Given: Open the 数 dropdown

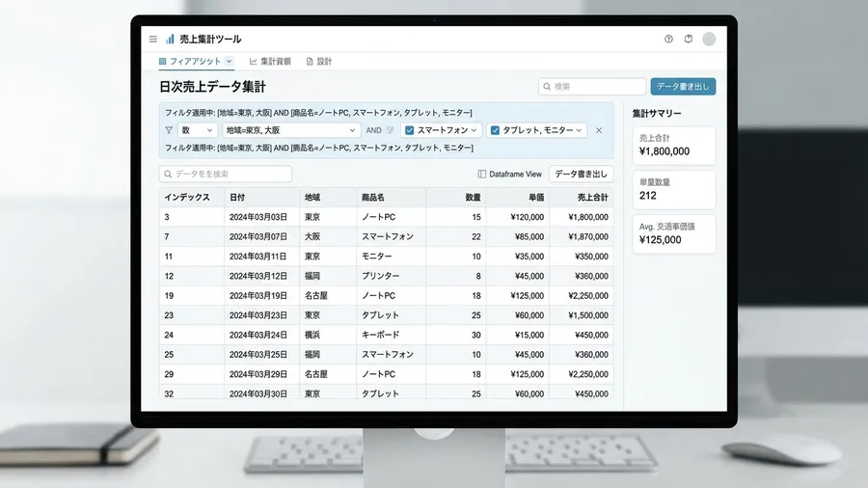Looking at the screenshot, I should 197,130.
